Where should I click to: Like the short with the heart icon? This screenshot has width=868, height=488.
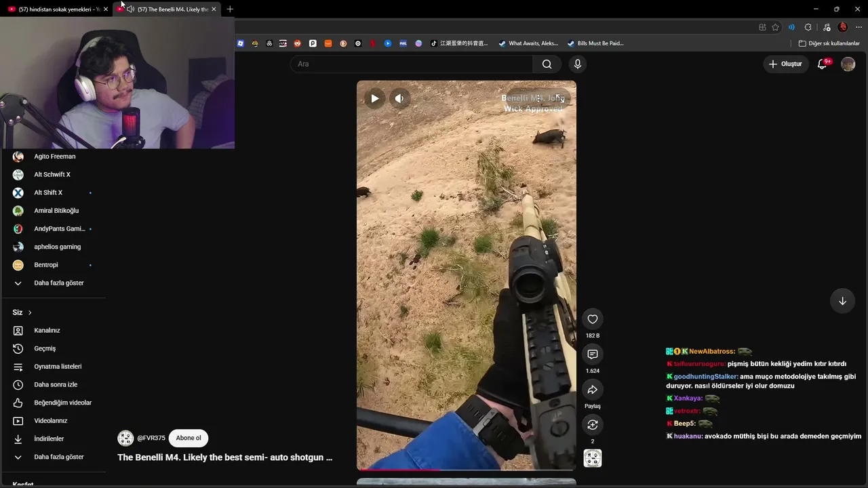click(x=593, y=319)
